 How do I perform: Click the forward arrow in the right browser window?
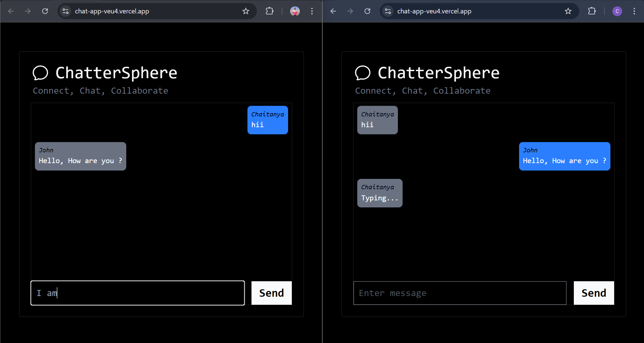coord(350,11)
